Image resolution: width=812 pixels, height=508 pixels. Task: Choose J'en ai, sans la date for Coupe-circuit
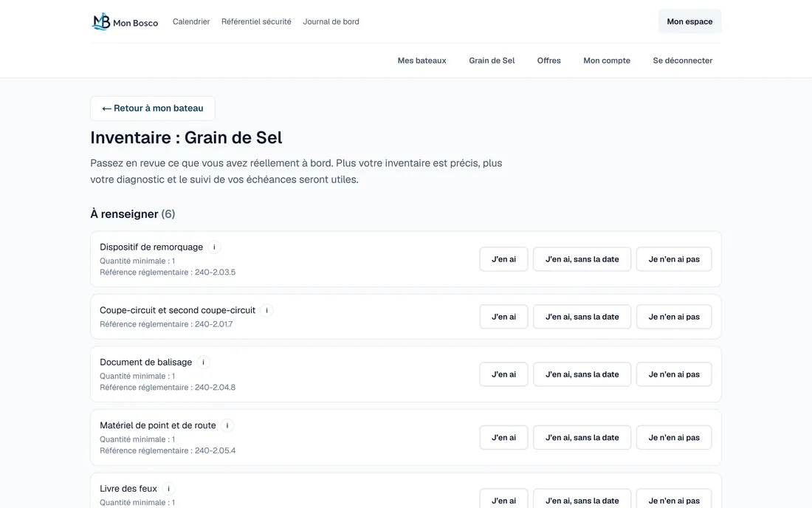[582, 317]
